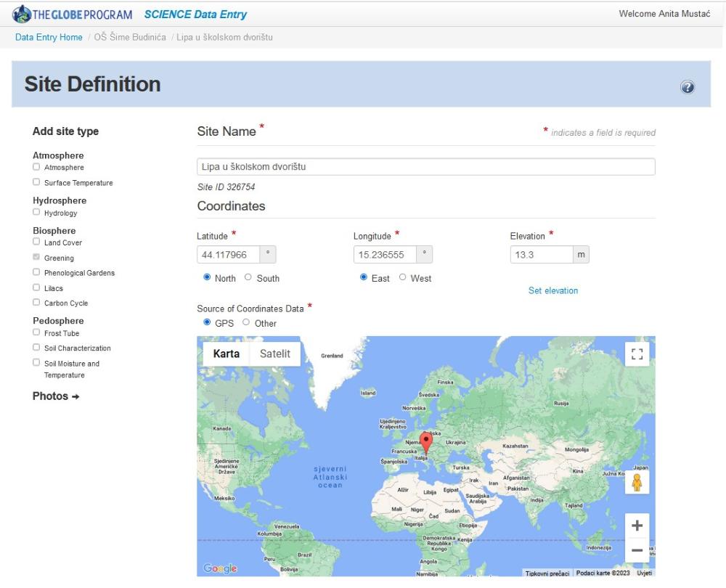Screen dimensions: 726x588
Task: Open the Photos section
Action: [x=56, y=396]
